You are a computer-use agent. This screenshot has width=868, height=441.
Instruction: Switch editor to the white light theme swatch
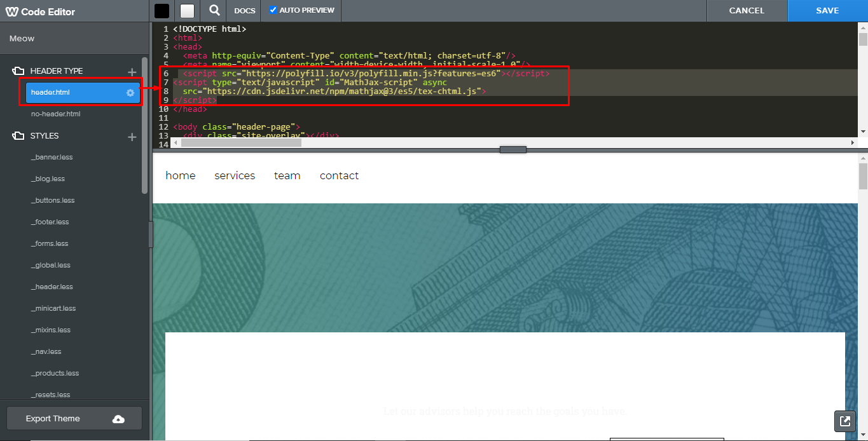187,11
